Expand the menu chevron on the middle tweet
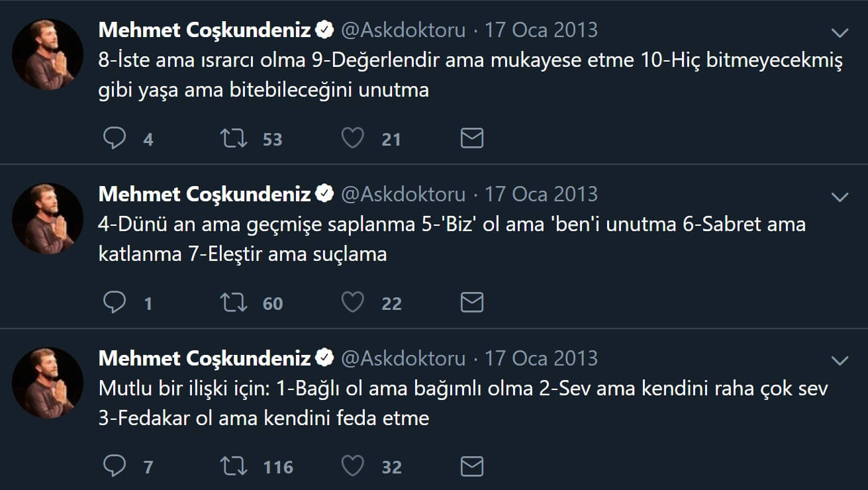The width and height of the screenshot is (868, 490). pyautogui.click(x=840, y=197)
